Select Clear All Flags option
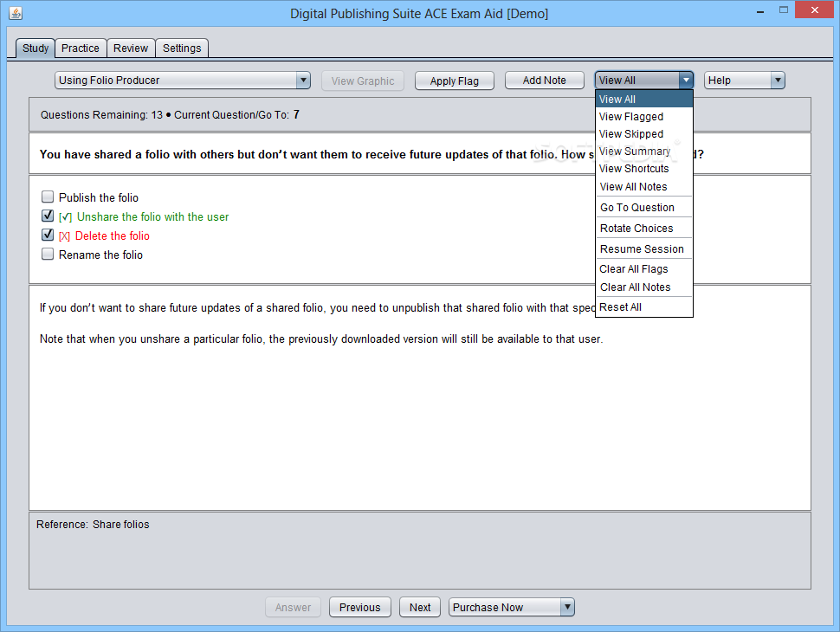Viewport: 840px width, 632px height. pos(644,269)
